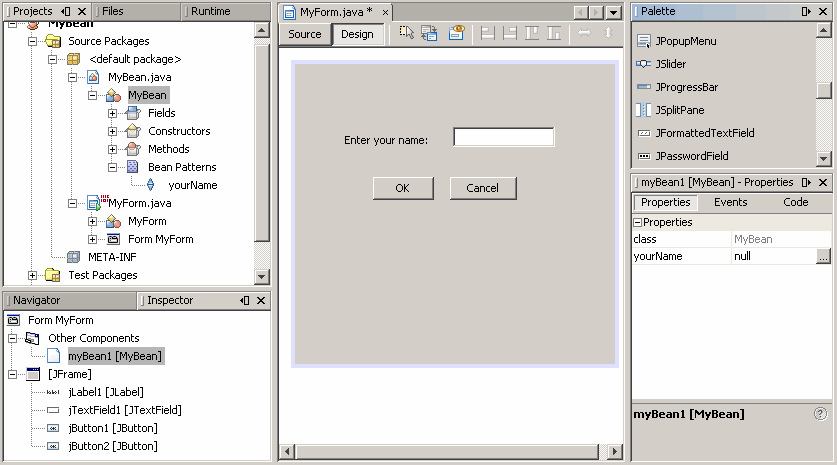Image resolution: width=837 pixels, height=465 pixels.
Task: Activate the Selection Mode tool in the toolbar
Action: click(407, 34)
